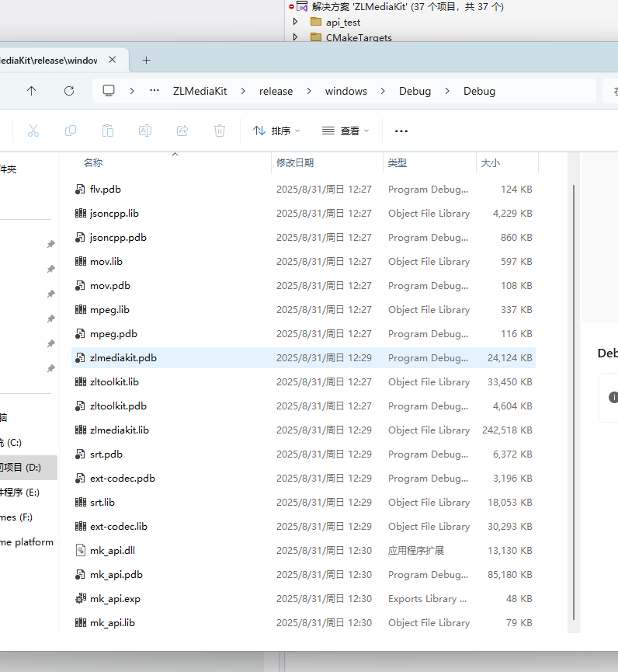This screenshot has width=618, height=672.
Task: Expand CMakeTargets in Visual Studio solution tree
Action: (x=295, y=37)
